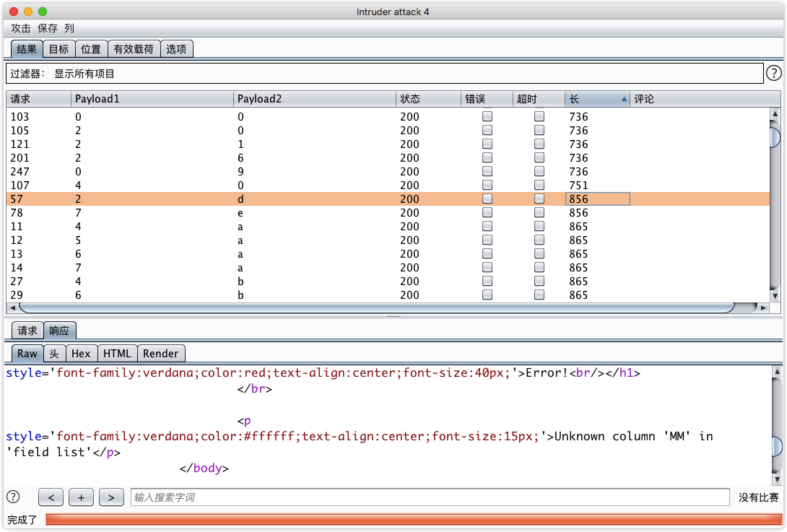
Task: Go to next search match button
Action: (110, 497)
